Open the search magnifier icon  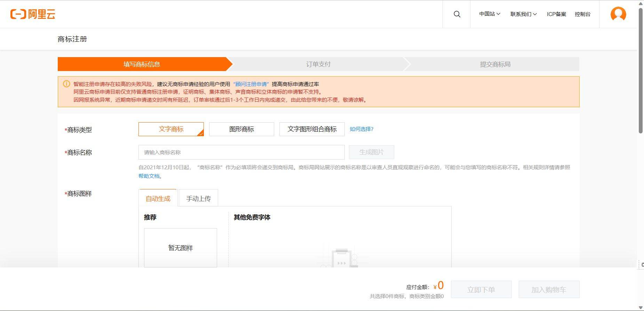click(457, 14)
